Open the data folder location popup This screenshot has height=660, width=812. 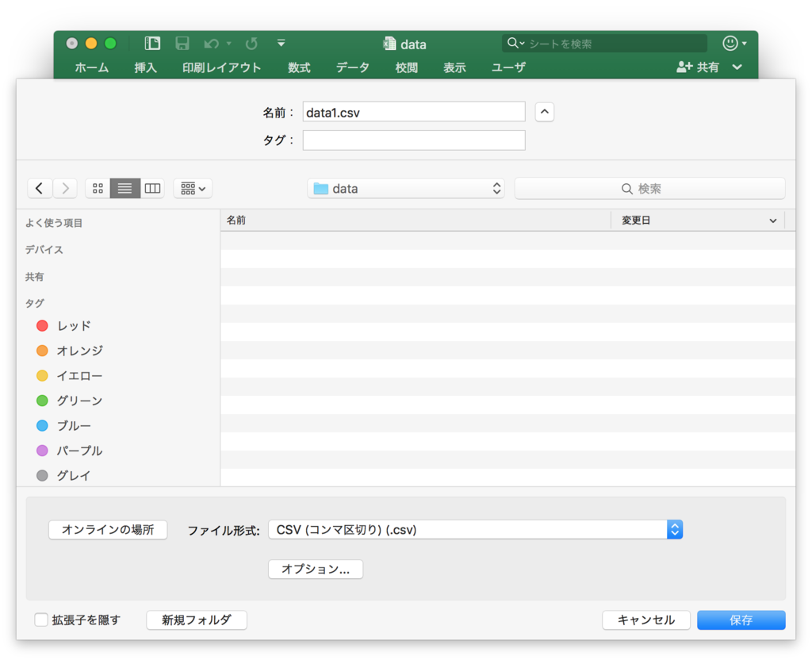[x=406, y=189]
